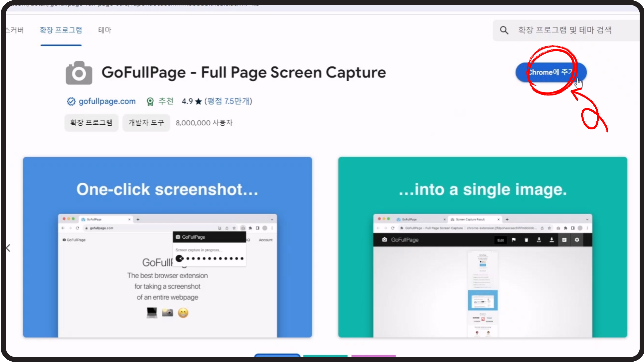The width and height of the screenshot is (644, 362).
Task: Click the rating star icon
Action: pyautogui.click(x=199, y=101)
